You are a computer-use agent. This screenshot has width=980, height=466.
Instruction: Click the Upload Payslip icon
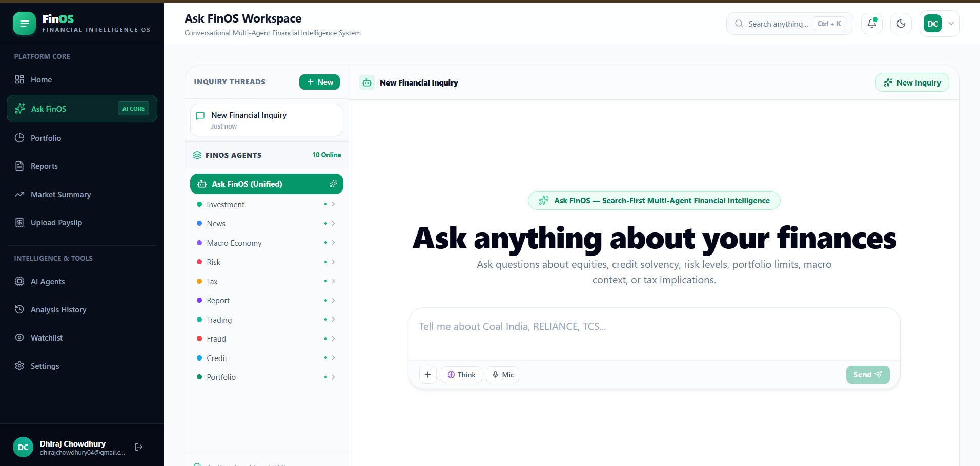19,222
